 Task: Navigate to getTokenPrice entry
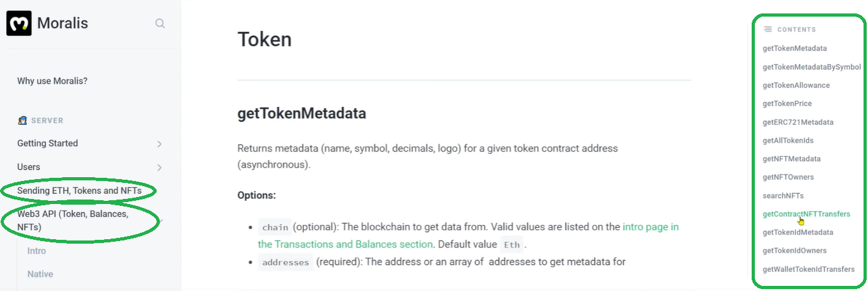click(x=787, y=104)
